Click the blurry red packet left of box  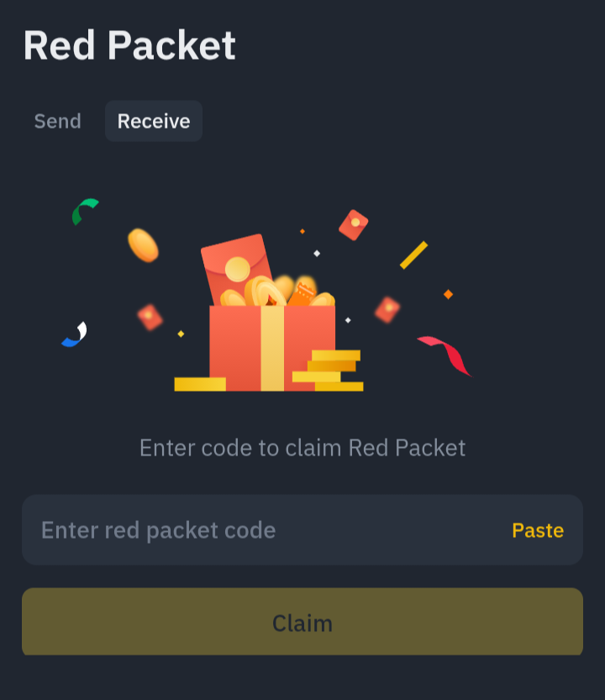coord(150,318)
